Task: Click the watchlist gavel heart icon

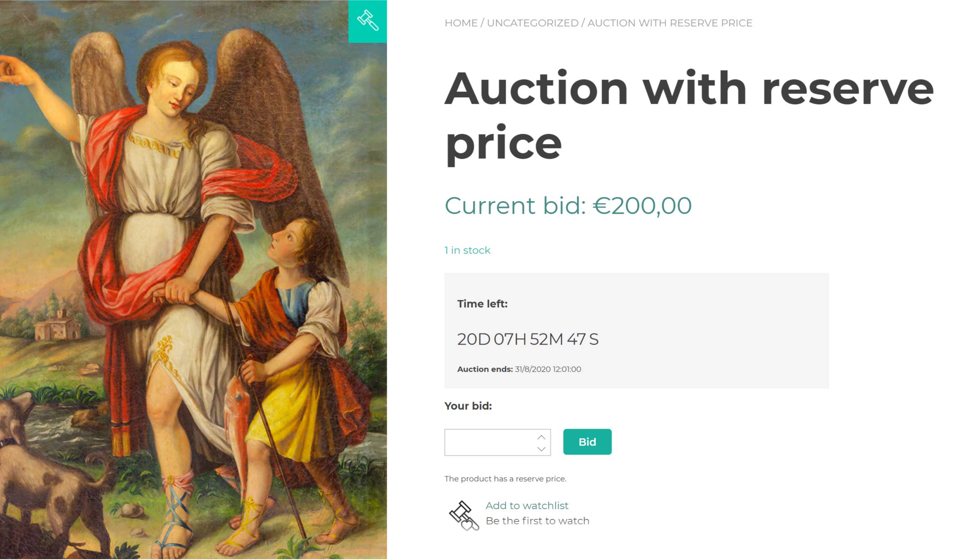Action: click(464, 516)
